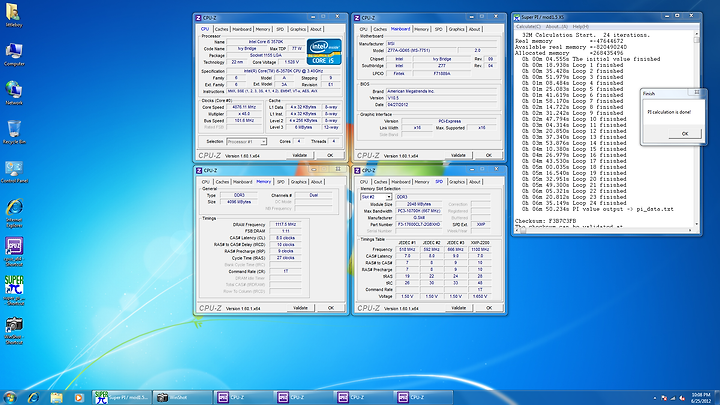Open the Control Panel desktop icon
Viewport: 720px width, 405px height.
point(14,172)
